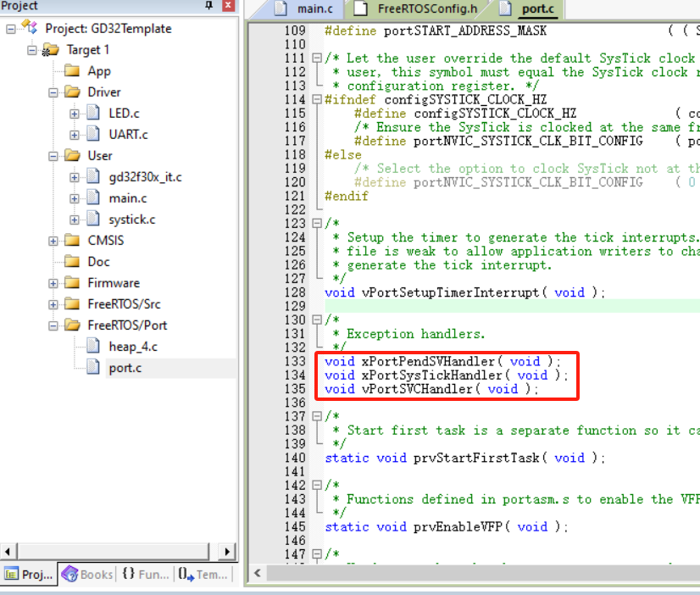Collapse the comment fold at line 123

point(317,223)
